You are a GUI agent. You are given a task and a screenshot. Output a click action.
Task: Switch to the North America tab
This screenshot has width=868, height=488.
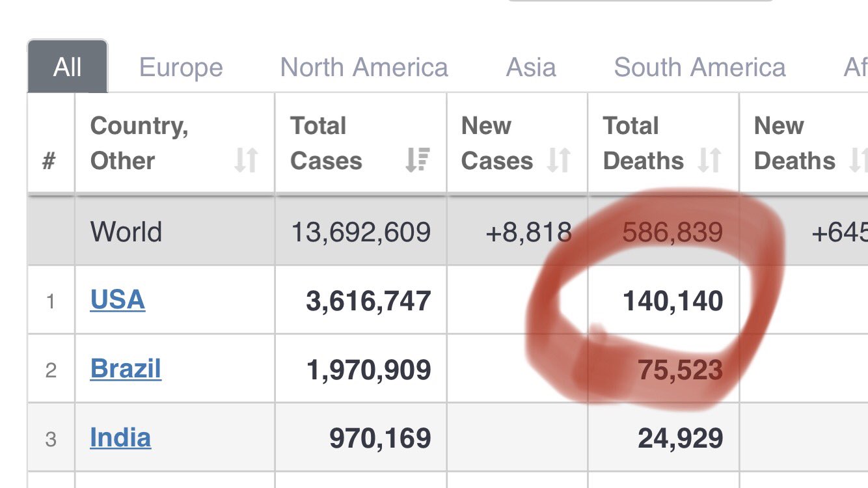coord(364,68)
